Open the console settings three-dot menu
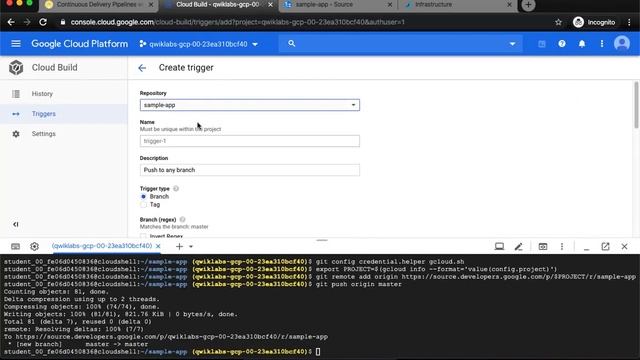 click(602, 44)
